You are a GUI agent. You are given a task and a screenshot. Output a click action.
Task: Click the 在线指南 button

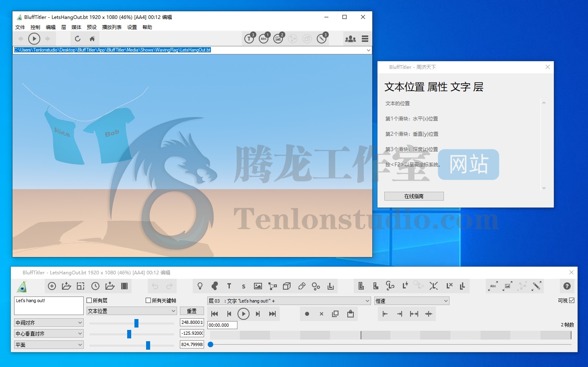coord(414,196)
